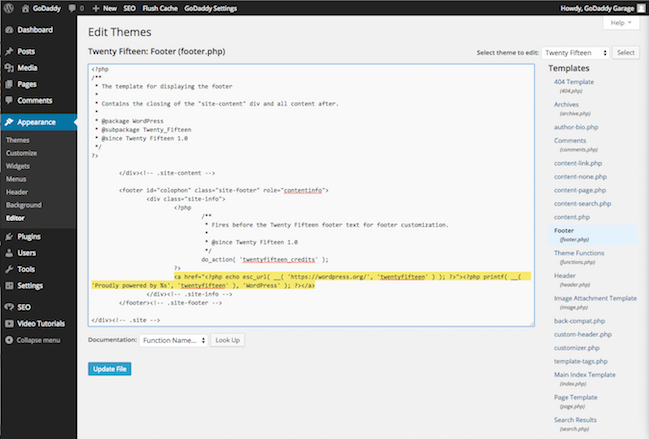Viewport: 649px width, 439px height.
Task: Open the Menus submenu item
Action: tap(16, 179)
